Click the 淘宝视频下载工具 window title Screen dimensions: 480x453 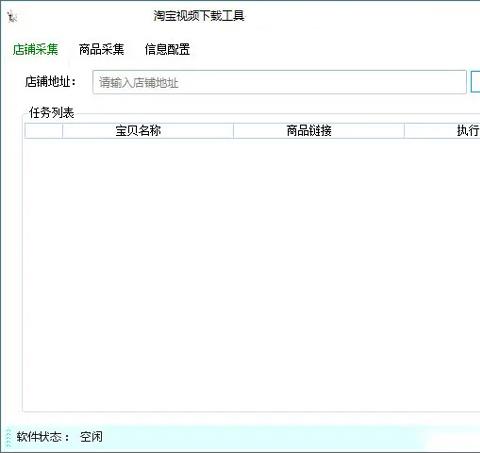199,16
